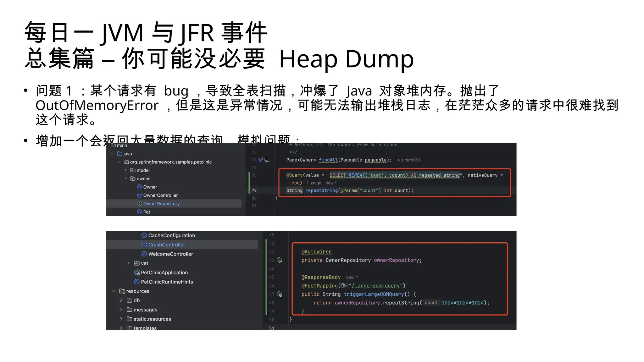Viewport: 644px width, 362px height.
Task: Expand the messages folder
Action: [x=121, y=310]
